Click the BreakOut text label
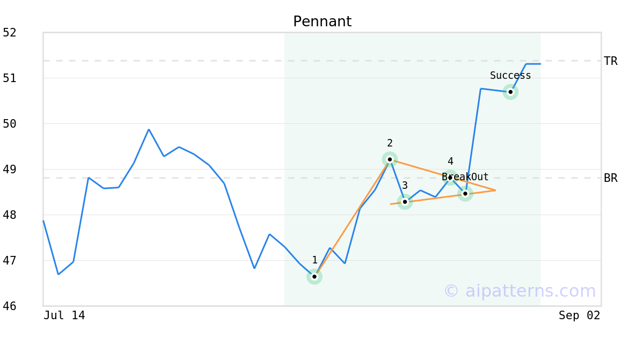This screenshot has width=644, height=338. coord(465,177)
